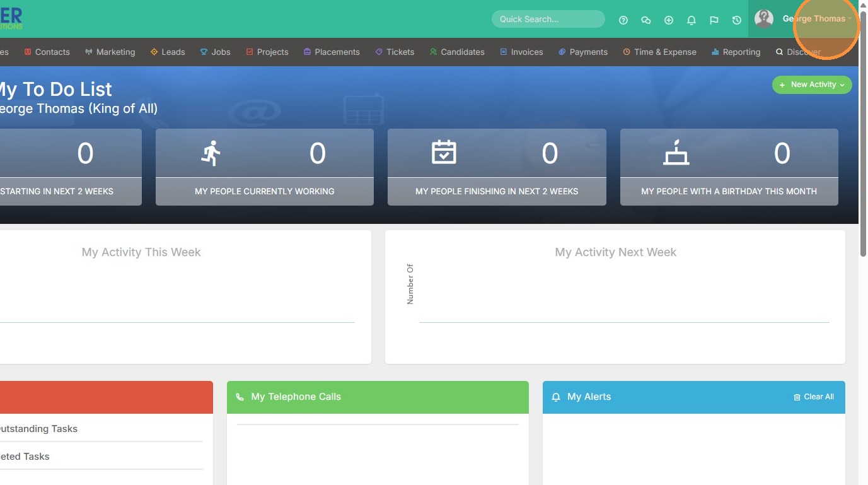The image size is (868, 485).
Task: Open the Outstanding Tasks row
Action: [101, 429]
